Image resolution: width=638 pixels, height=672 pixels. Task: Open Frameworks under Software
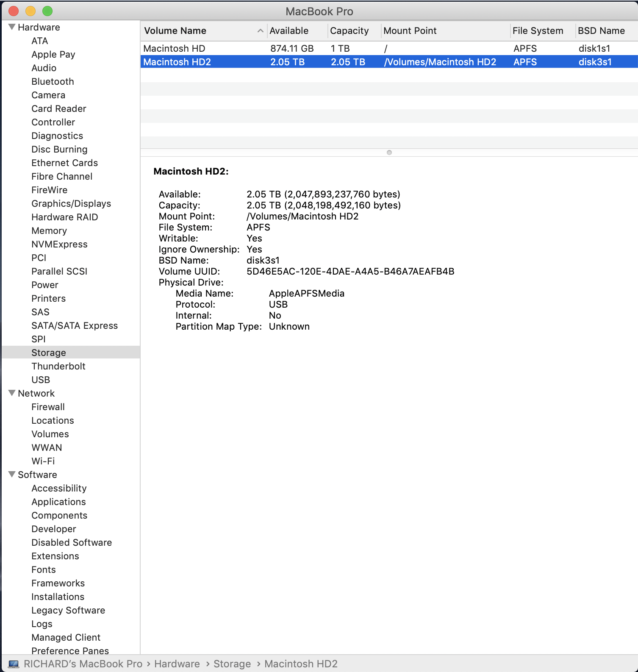[x=58, y=583]
